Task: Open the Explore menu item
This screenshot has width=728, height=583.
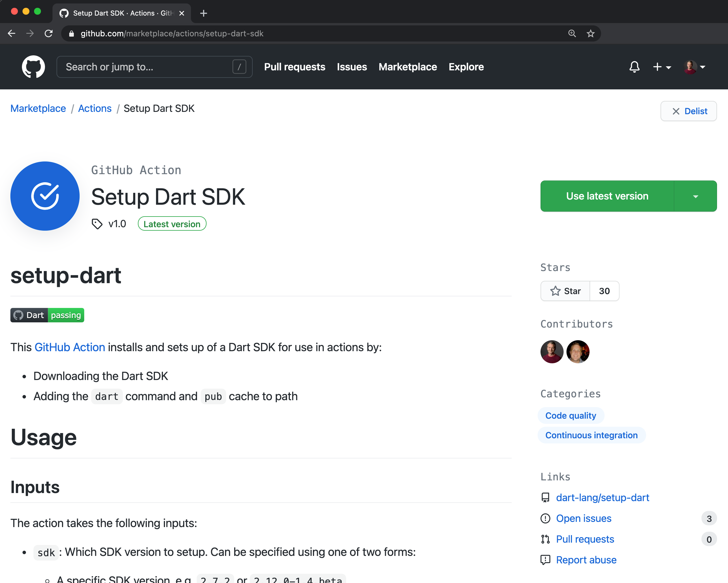Action: (x=466, y=67)
